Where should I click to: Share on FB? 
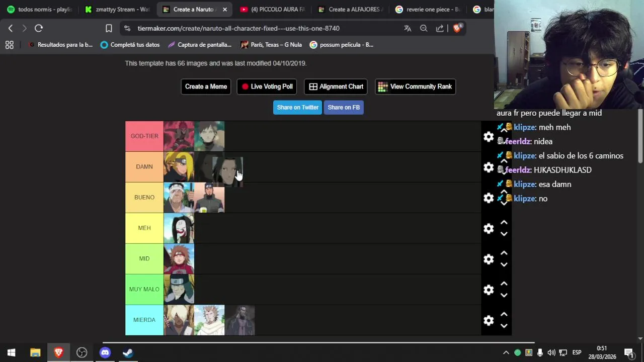pyautogui.click(x=344, y=107)
